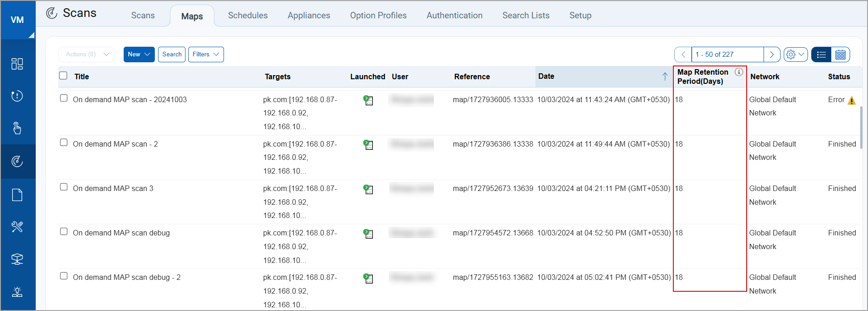Select the Maps tab

pos(192,16)
